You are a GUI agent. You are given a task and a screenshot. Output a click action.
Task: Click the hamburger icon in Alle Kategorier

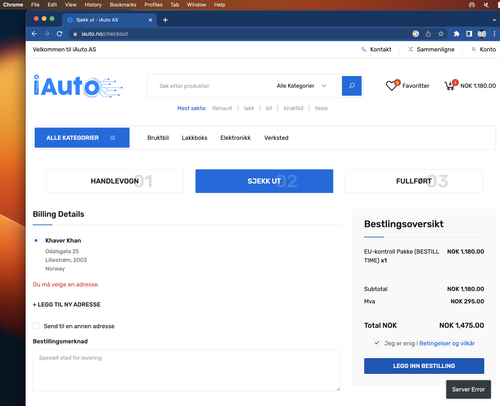113,138
